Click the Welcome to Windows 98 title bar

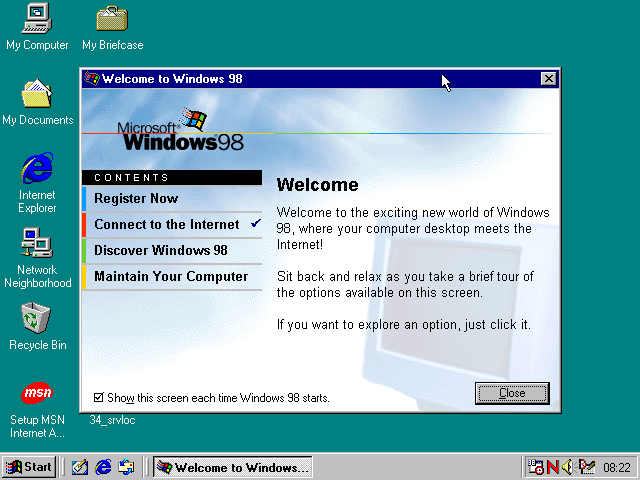320,78
